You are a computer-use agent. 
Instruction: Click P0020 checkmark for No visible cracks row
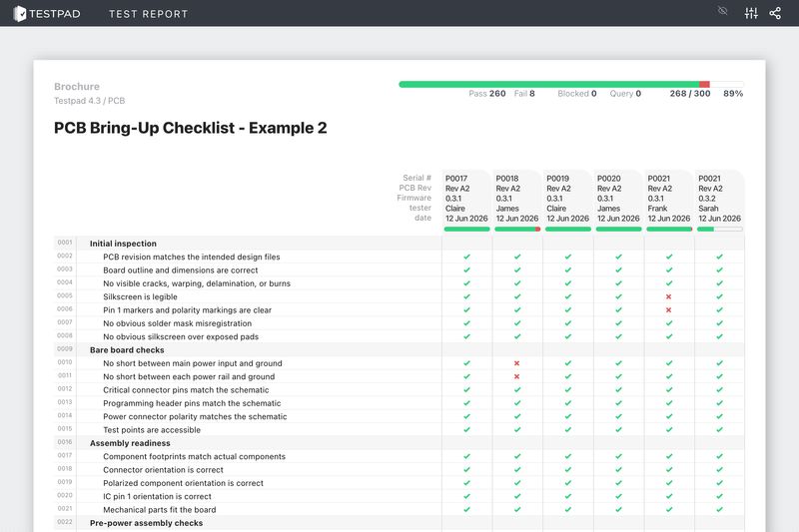(618, 283)
